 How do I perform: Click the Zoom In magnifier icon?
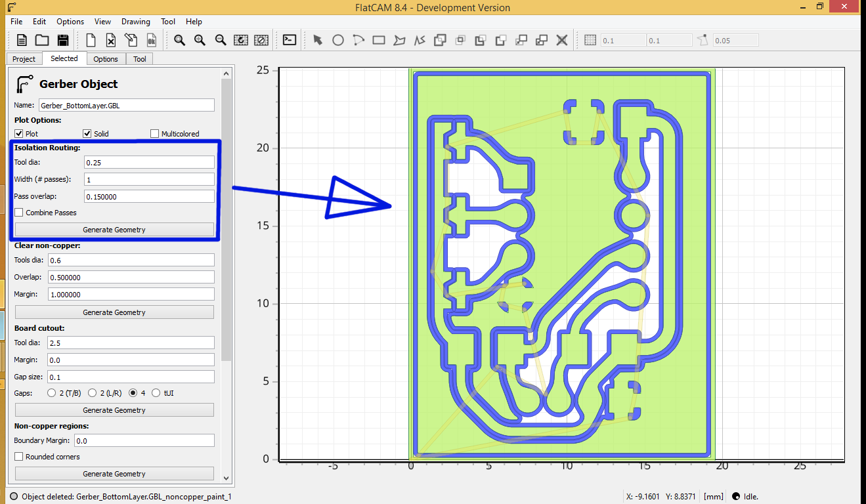pos(200,40)
